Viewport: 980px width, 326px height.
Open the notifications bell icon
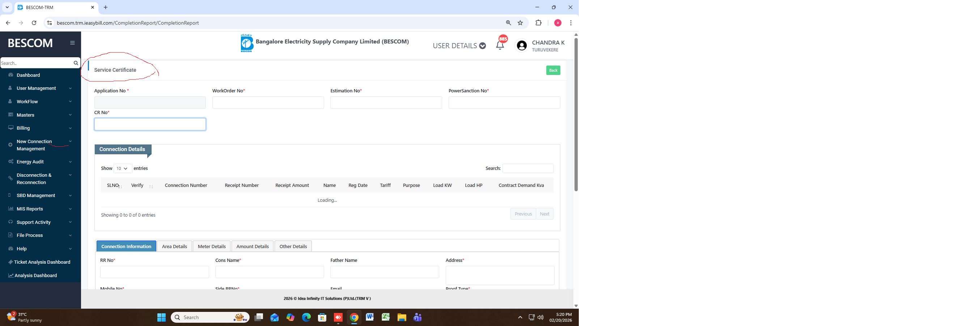click(500, 46)
